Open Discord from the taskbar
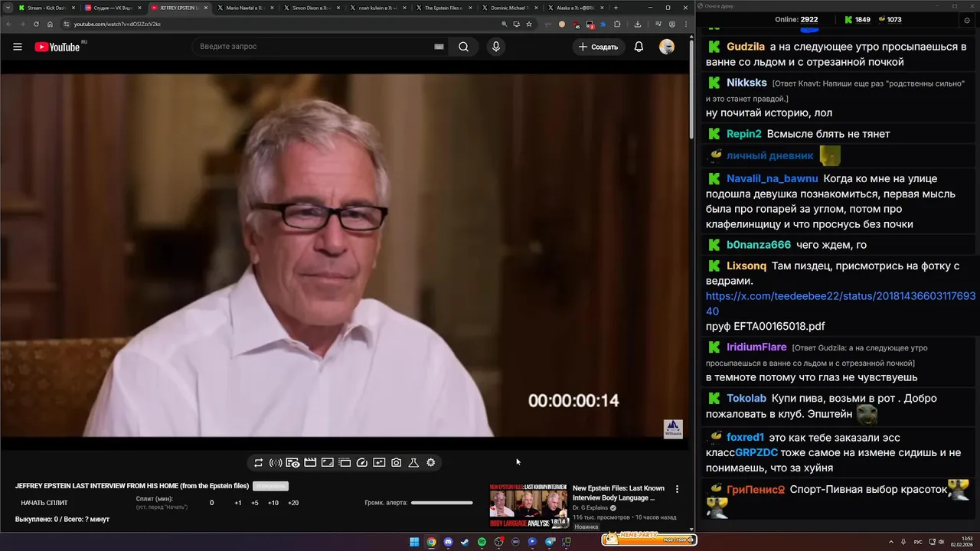This screenshot has height=551, width=980. point(448,542)
